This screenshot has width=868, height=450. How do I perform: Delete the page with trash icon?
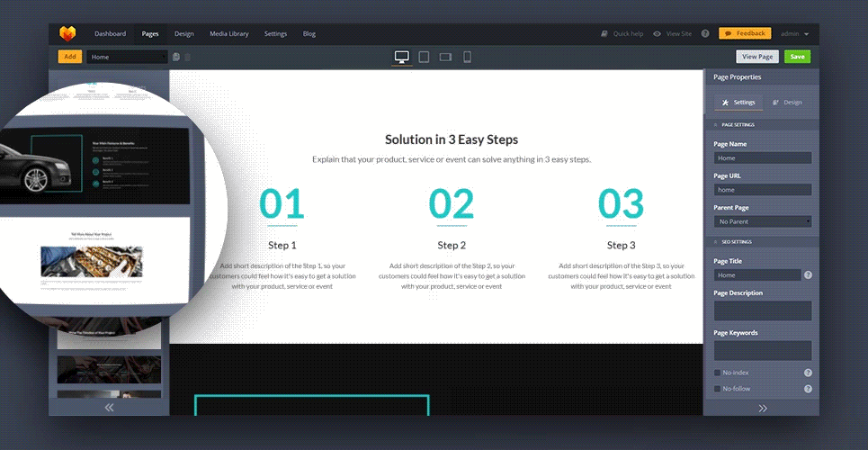(x=188, y=57)
